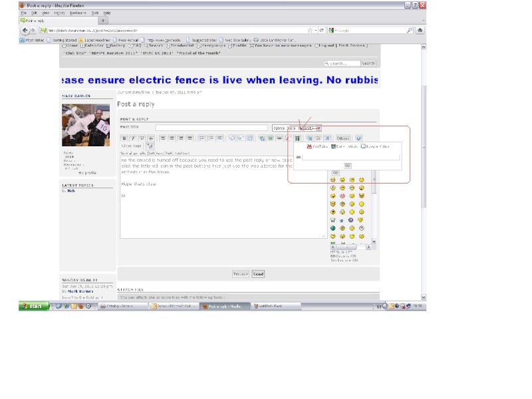The width and height of the screenshot is (532, 399).
Task: Click the video film-strip icon in toolbar
Action: [x=297, y=138]
